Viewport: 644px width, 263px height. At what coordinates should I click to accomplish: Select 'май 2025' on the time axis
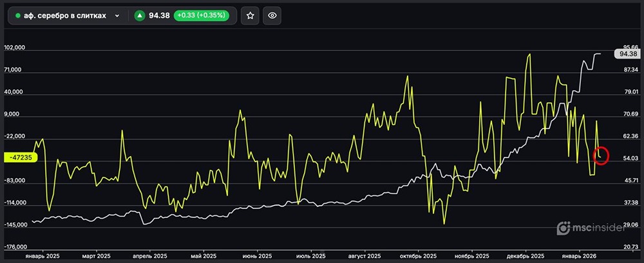click(x=205, y=255)
